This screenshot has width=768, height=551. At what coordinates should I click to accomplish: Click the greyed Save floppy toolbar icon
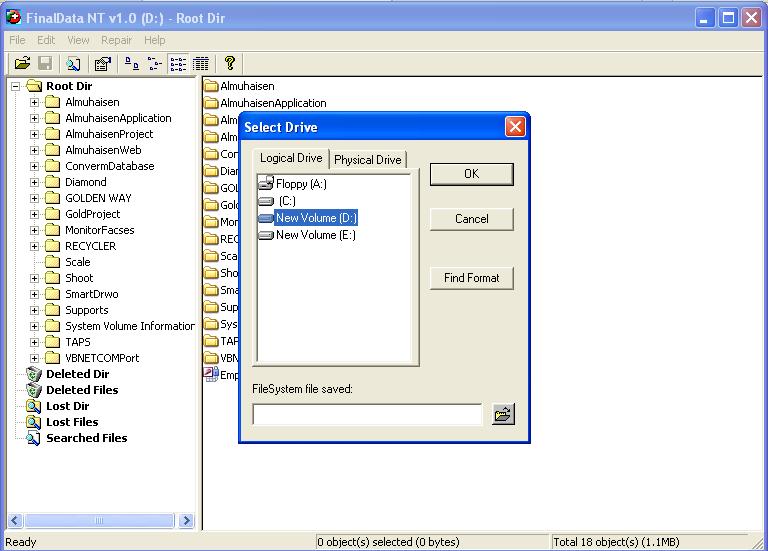coord(45,63)
